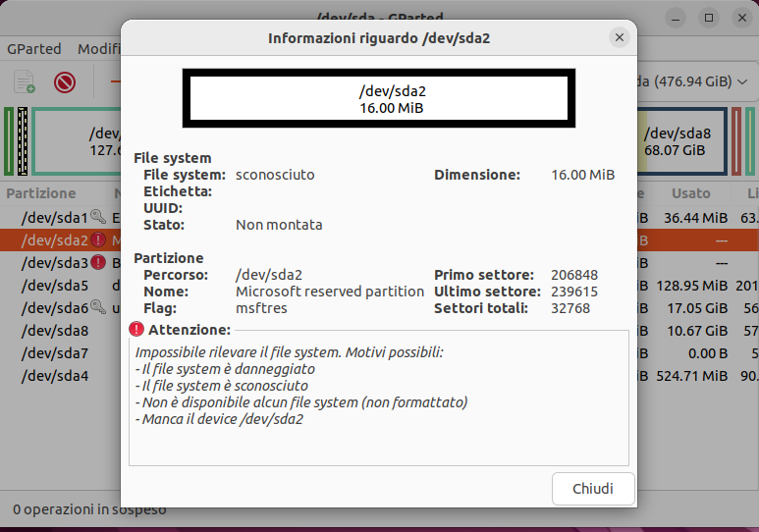Click the 524.71 MiB used value for sda4
The height and width of the screenshot is (532, 759).
pos(691,376)
